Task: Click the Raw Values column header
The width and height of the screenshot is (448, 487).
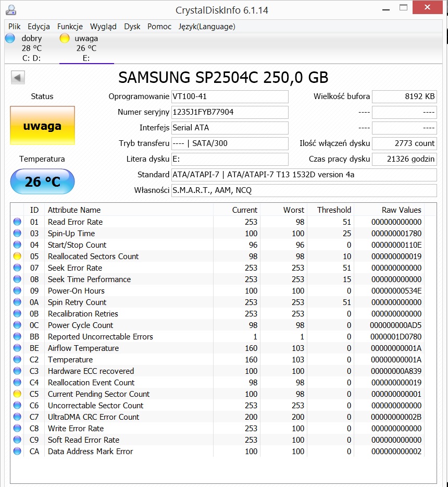Action: (x=389, y=210)
